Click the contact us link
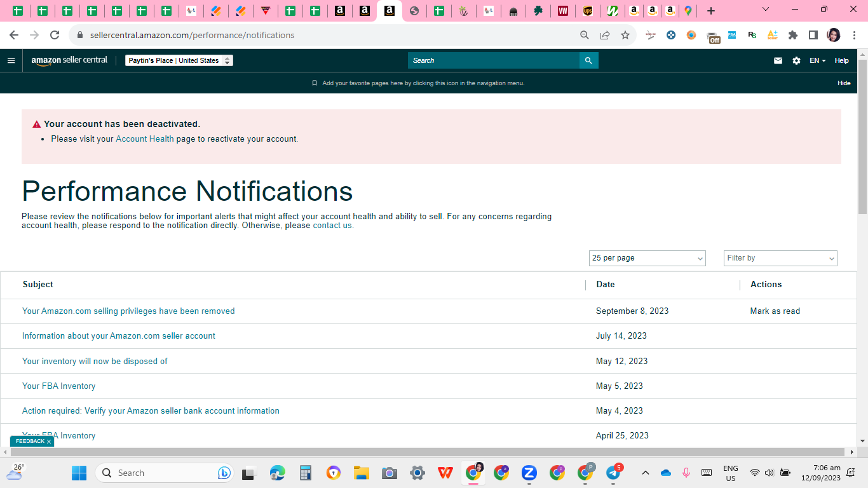The height and width of the screenshot is (488, 868). click(x=332, y=226)
